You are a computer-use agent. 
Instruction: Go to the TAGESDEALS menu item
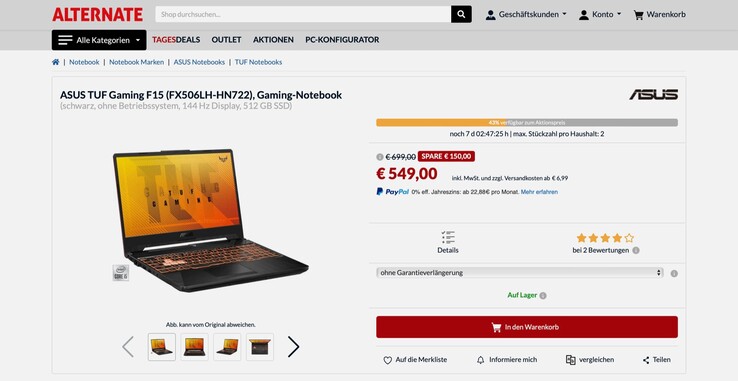(x=176, y=40)
